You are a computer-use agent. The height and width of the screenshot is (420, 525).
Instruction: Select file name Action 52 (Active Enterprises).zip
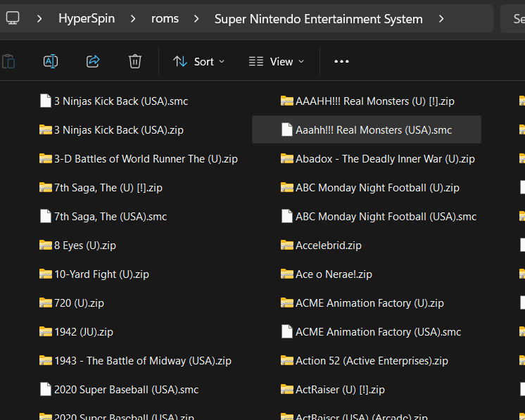[372, 360]
